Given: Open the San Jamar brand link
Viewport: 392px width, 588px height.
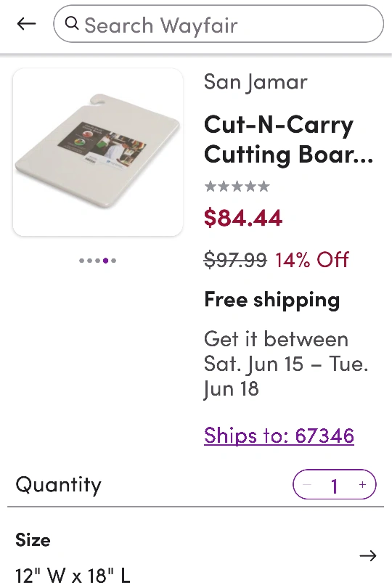Looking at the screenshot, I should pyautogui.click(x=256, y=82).
